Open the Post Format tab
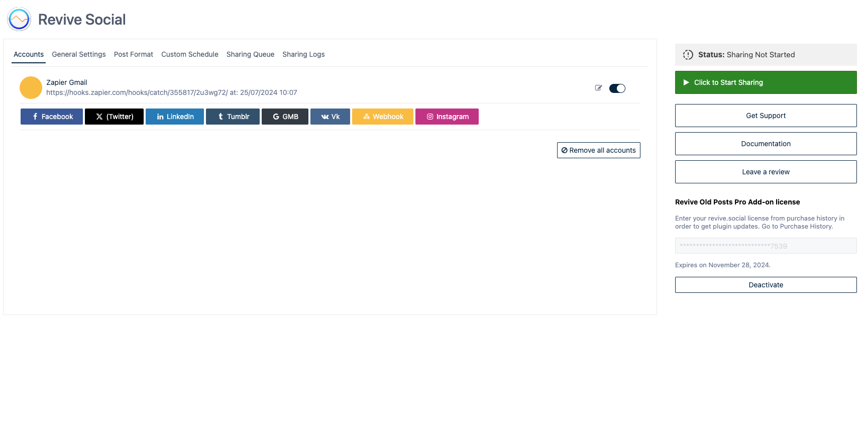 pos(134,54)
